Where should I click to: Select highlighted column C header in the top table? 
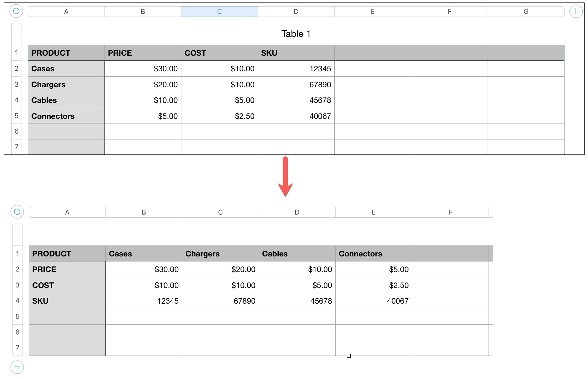point(220,12)
